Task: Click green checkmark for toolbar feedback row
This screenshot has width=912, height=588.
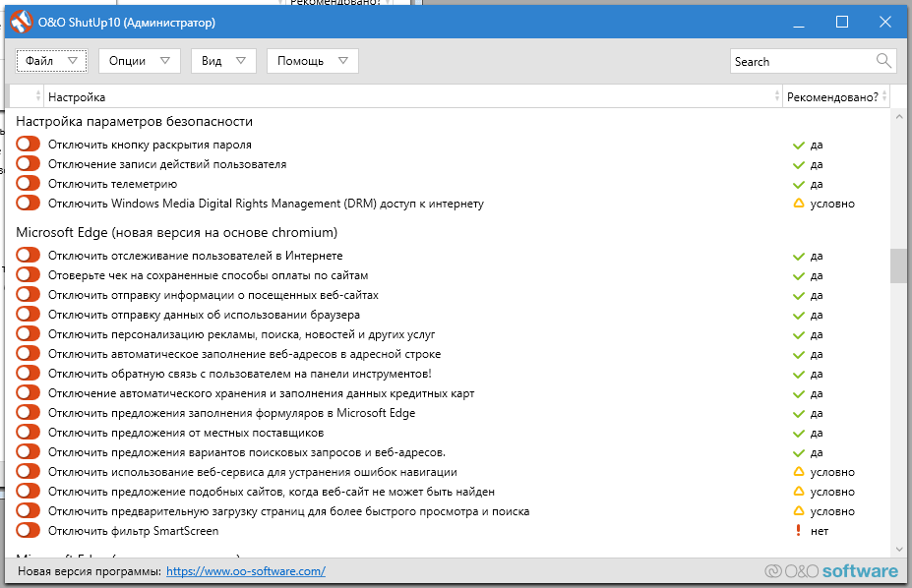Action: (799, 375)
